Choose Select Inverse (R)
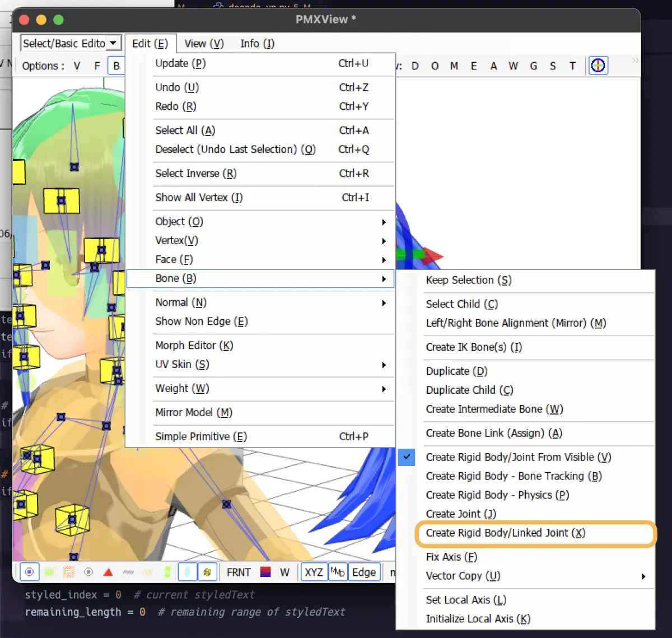The width and height of the screenshot is (672, 638). pyautogui.click(x=260, y=174)
